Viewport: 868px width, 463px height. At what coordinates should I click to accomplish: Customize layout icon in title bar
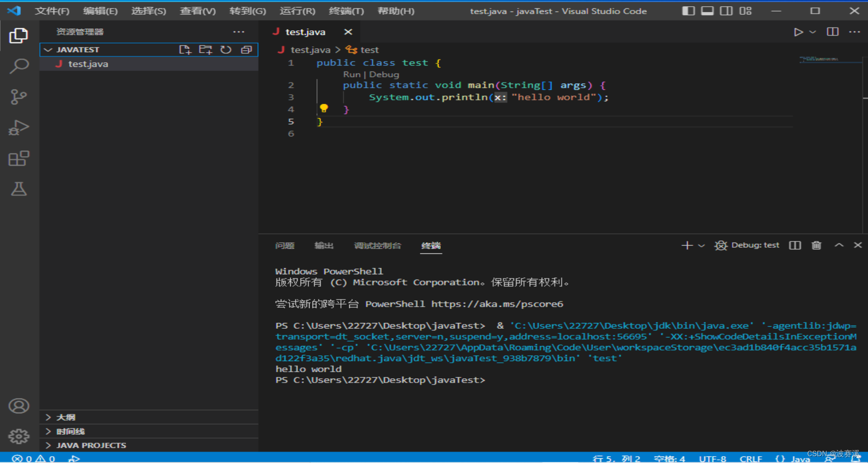(746, 10)
